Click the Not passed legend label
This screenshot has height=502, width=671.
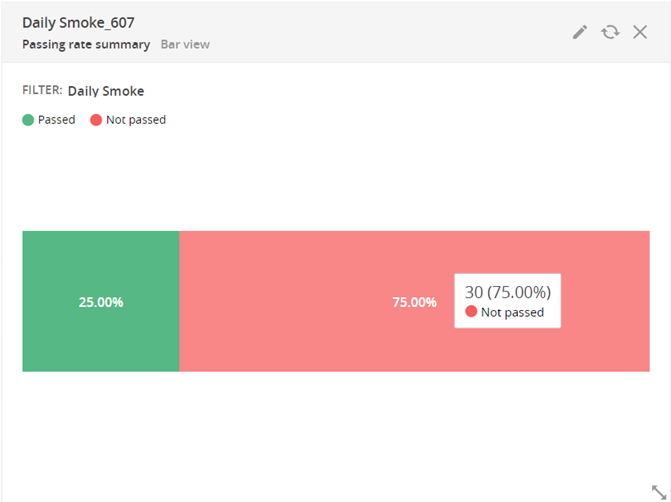coord(136,120)
